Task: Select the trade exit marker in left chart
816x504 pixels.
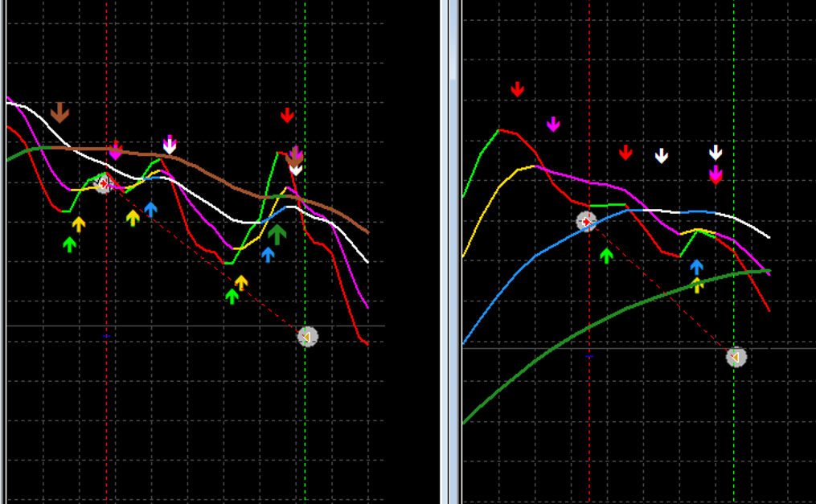Action: click(x=308, y=337)
